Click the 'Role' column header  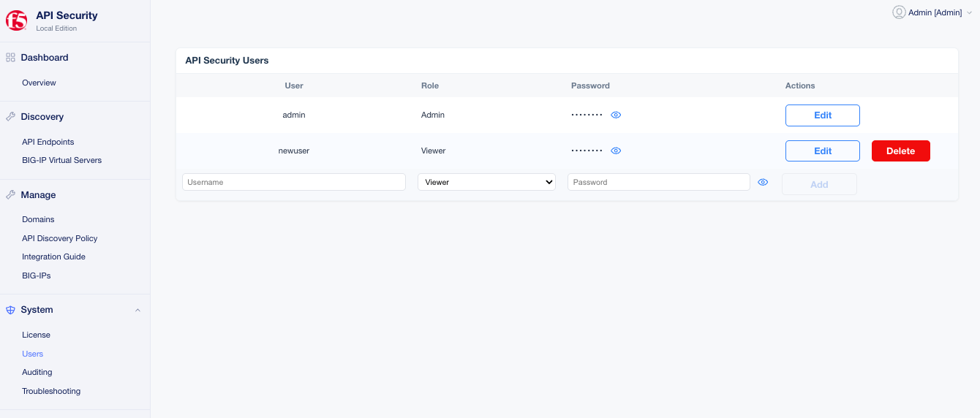click(x=430, y=86)
